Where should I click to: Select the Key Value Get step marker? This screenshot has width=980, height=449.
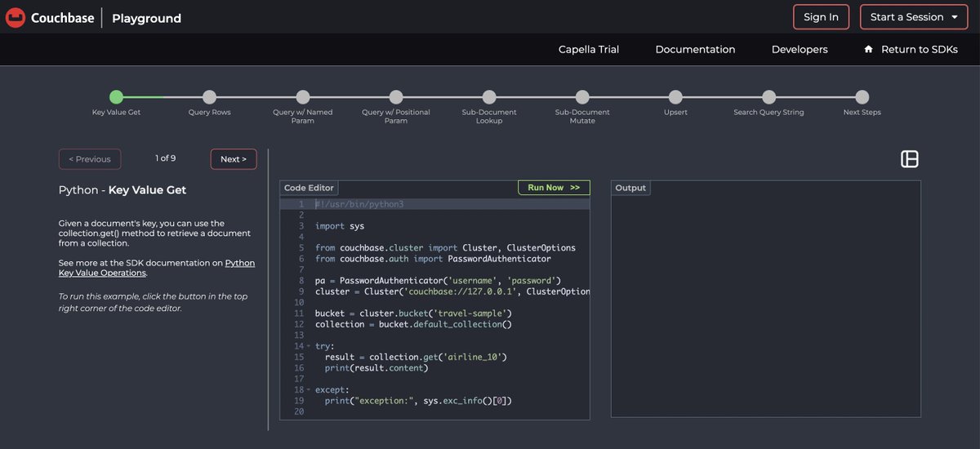[x=117, y=97]
